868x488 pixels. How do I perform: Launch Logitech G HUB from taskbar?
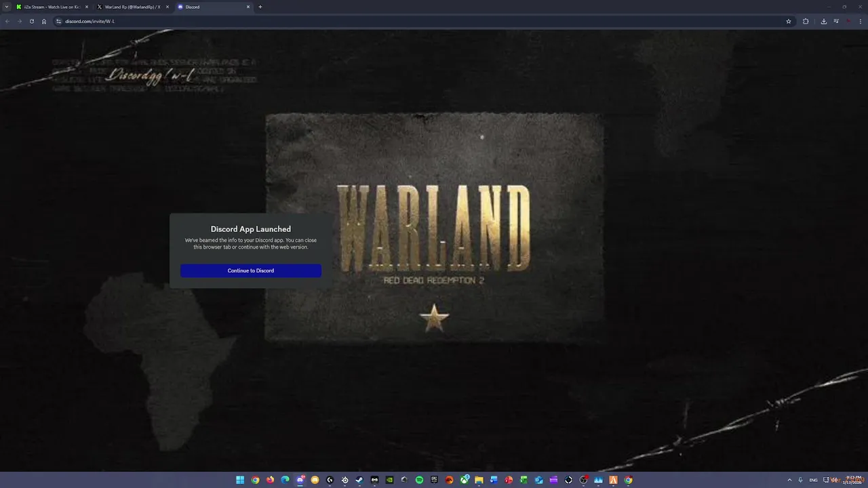[x=330, y=480]
